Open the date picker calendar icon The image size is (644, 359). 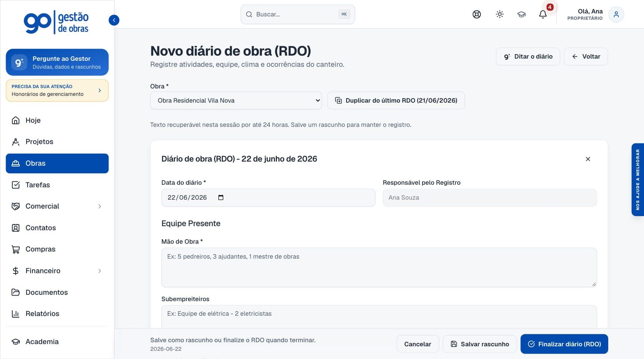tap(221, 197)
